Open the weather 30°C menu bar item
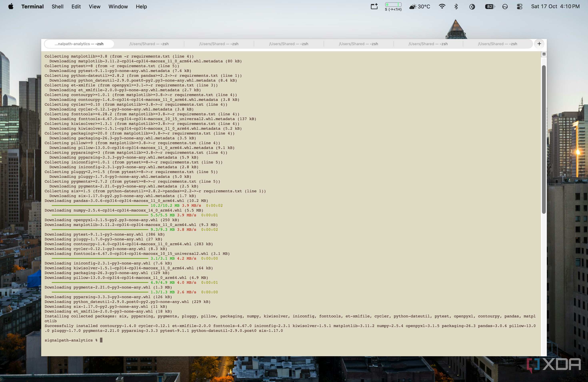588x382 pixels. pyautogui.click(x=420, y=7)
